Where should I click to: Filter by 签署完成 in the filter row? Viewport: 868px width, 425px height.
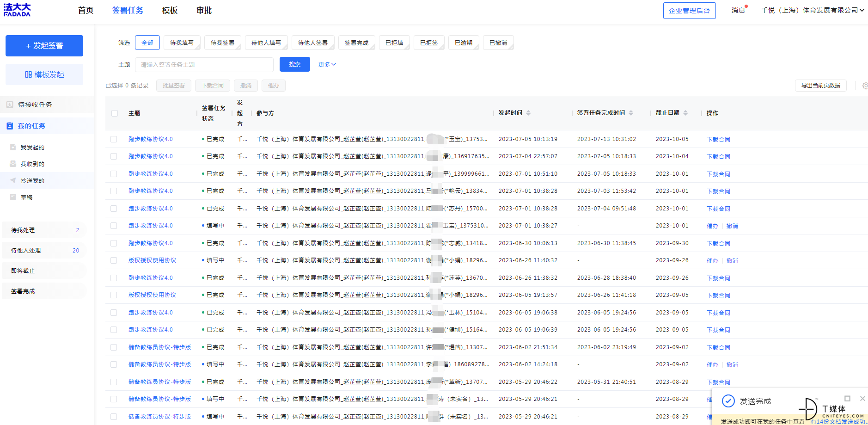356,43
